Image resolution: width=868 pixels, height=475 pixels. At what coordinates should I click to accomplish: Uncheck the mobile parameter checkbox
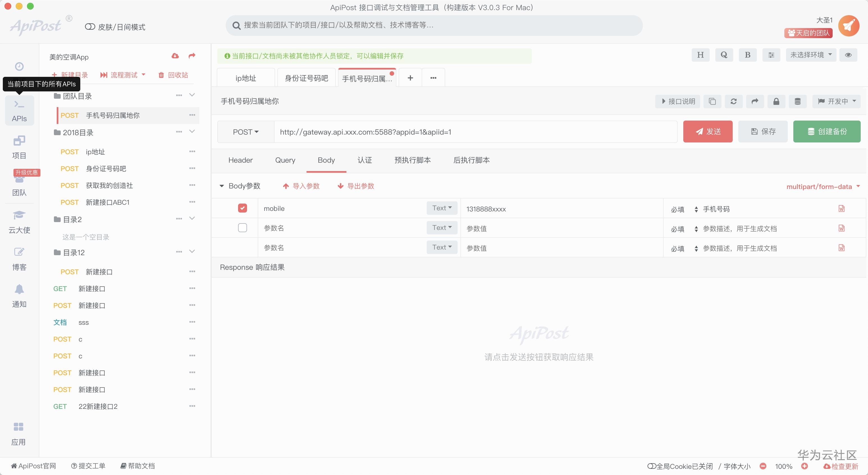tap(242, 208)
